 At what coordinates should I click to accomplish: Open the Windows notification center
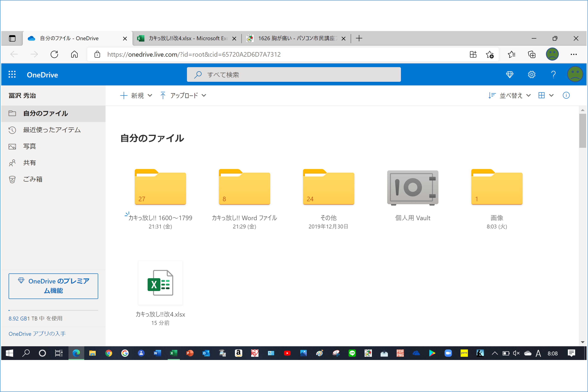click(571, 353)
